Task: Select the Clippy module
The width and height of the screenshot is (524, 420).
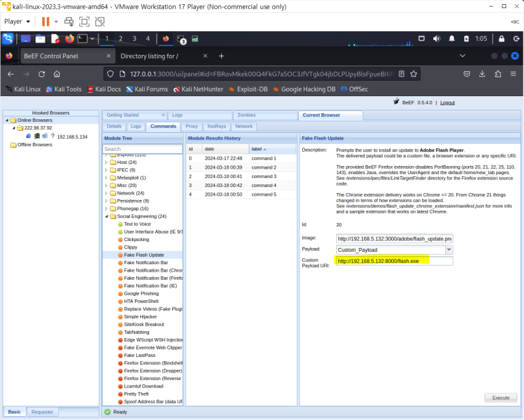Action: coord(130,247)
